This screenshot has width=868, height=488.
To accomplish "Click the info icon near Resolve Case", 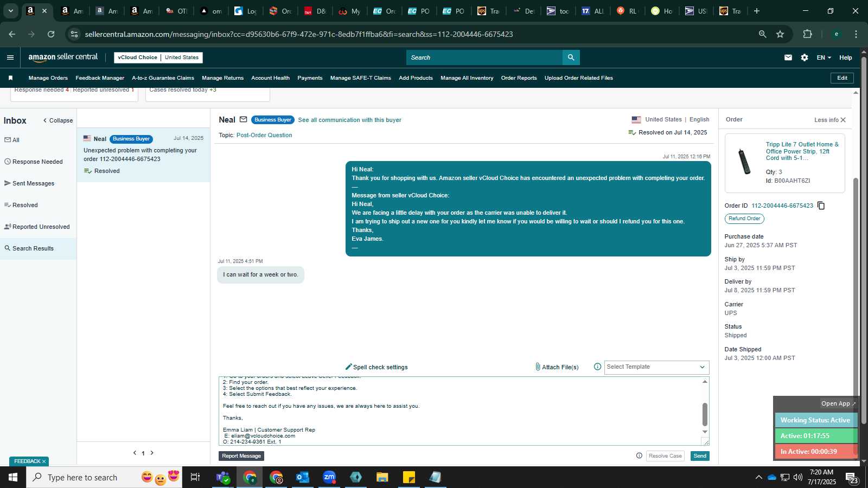I will (x=639, y=456).
